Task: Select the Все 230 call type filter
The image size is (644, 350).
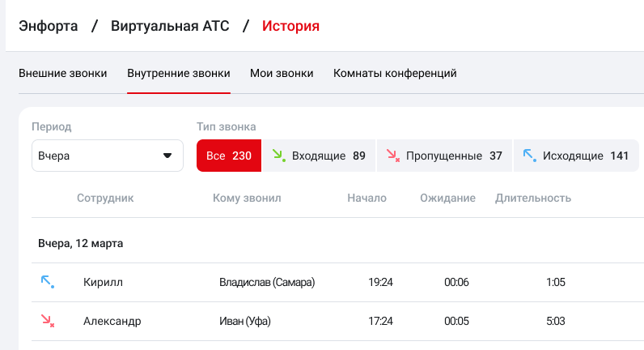Action: [229, 156]
